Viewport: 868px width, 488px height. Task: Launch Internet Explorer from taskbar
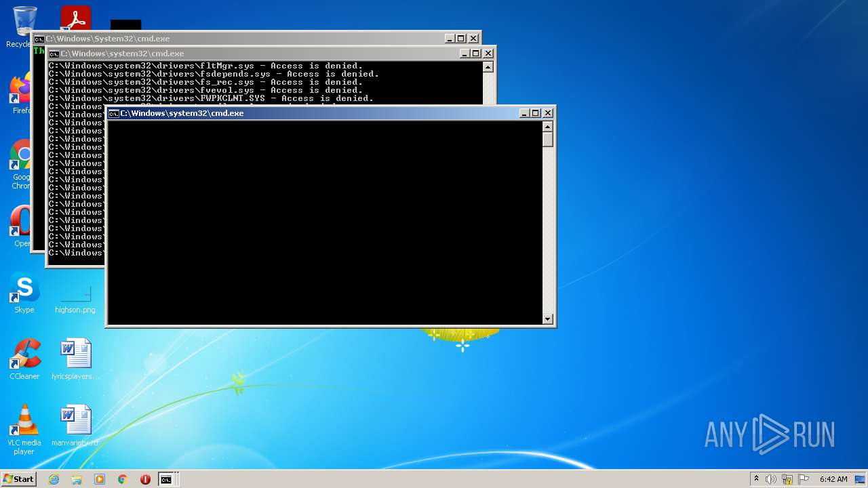click(54, 479)
